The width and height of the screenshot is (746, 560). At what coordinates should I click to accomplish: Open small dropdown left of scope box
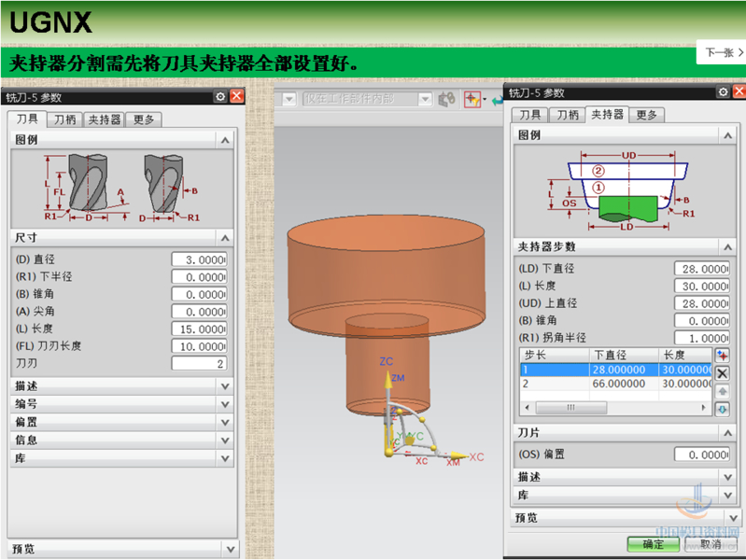coord(289,100)
